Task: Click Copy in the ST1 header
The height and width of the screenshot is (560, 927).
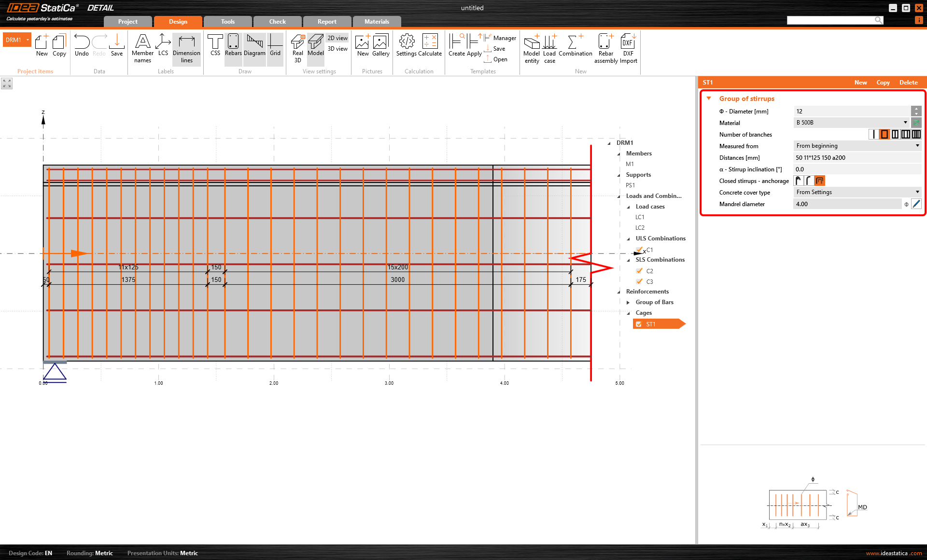Action: pos(883,83)
